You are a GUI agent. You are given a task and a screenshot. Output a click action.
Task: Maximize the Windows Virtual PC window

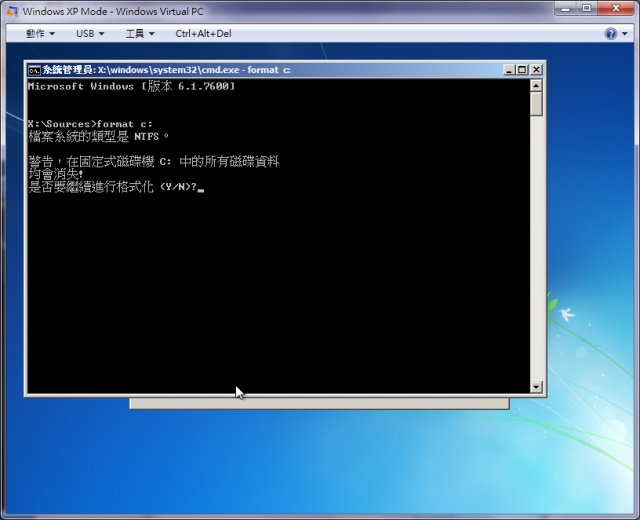pyautogui.click(x=586, y=9)
